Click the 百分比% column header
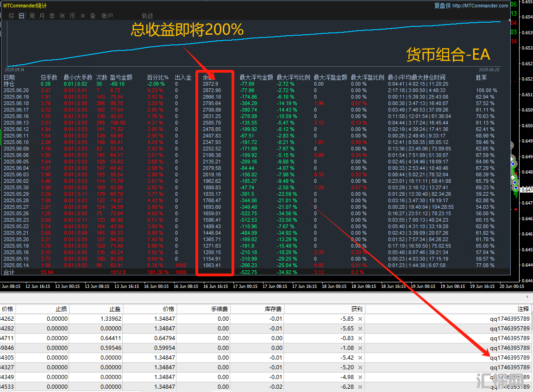Image resolution: width=533 pixels, height=392 pixels. 158,77
